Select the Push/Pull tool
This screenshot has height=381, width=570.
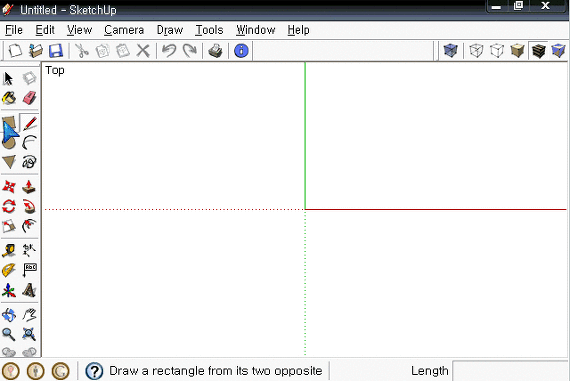[x=29, y=187]
